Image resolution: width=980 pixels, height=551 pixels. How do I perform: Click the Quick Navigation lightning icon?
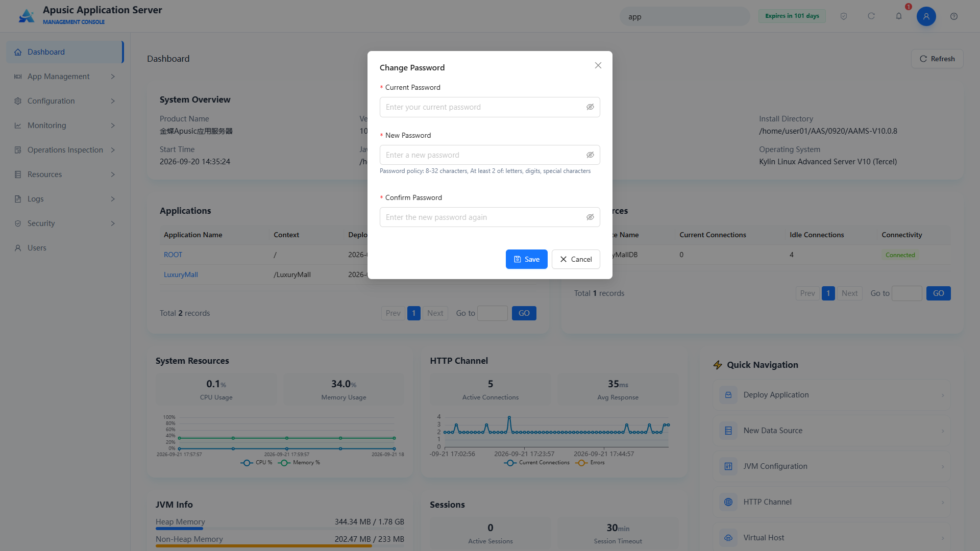coord(718,365)
